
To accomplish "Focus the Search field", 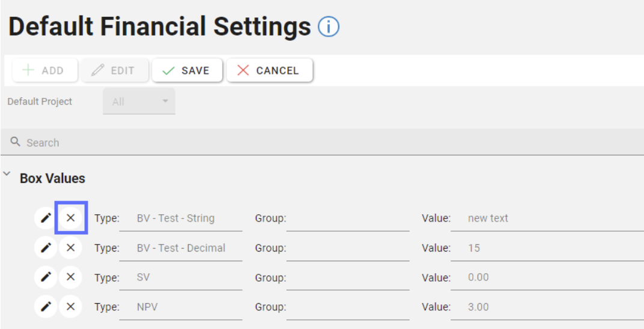I will pos(324,143).
